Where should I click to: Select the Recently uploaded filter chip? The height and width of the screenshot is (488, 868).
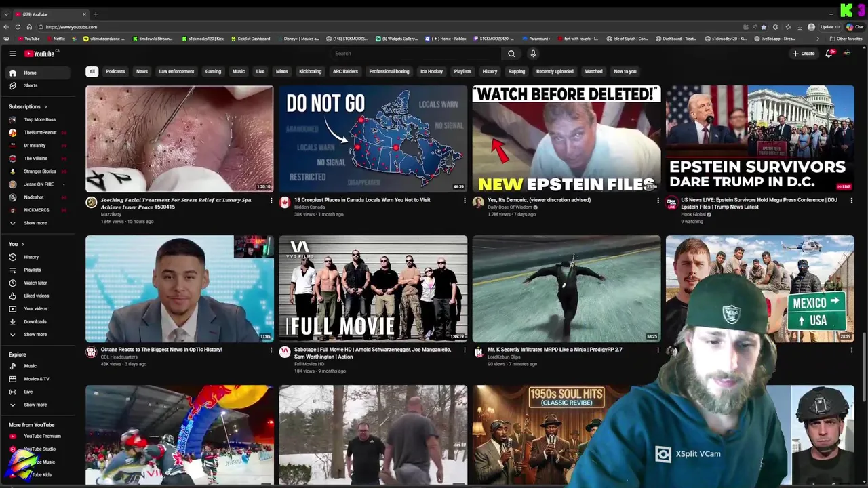(x=555, y=71)
